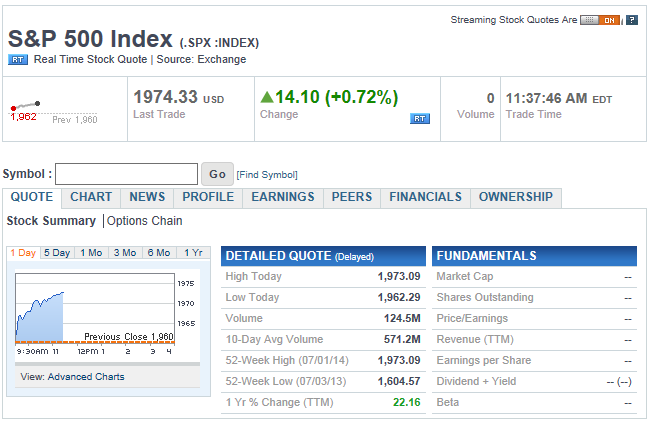This screenshot has width=652, height=425.
Task: Switch chart to 3 Mo range
Action: (125, 253)
